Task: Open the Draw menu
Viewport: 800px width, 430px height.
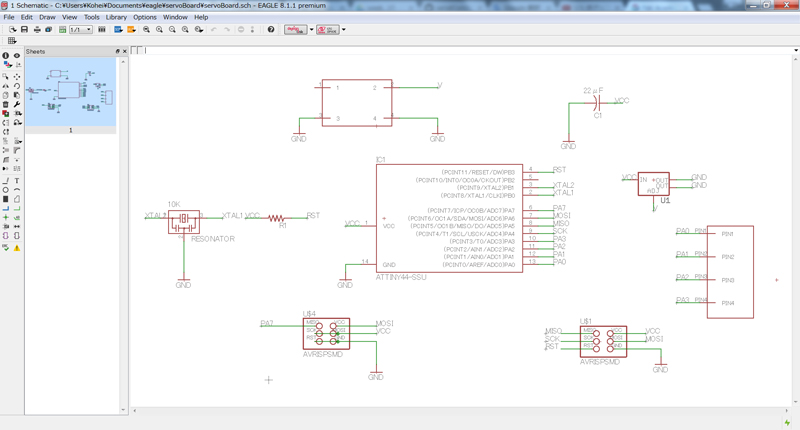Action: 47,17
